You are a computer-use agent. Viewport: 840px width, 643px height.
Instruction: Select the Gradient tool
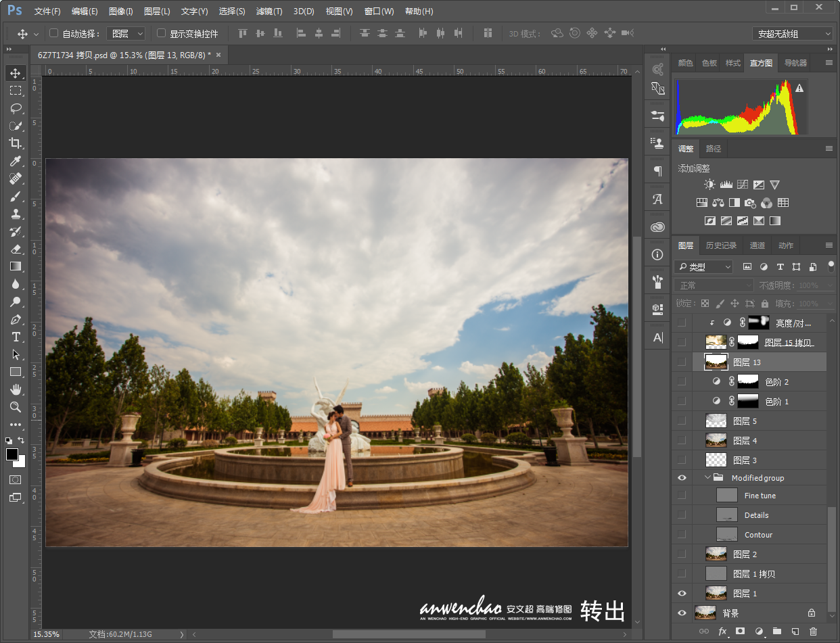pos(16,266)
